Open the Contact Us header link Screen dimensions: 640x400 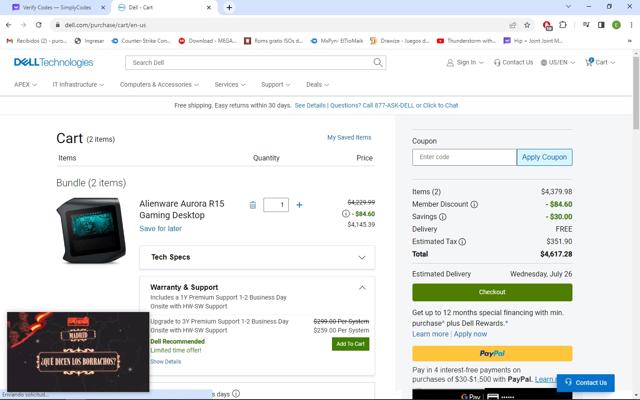(513, 62)
